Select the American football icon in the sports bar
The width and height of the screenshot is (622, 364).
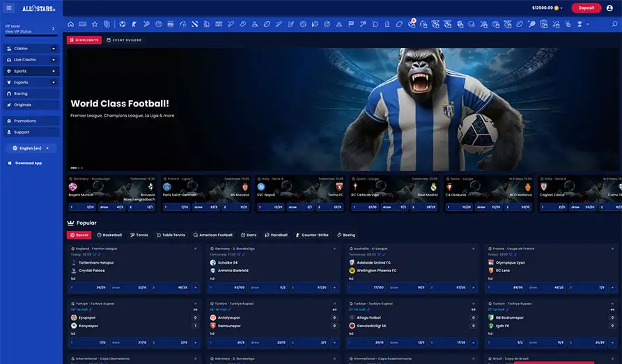coord(267,24)
